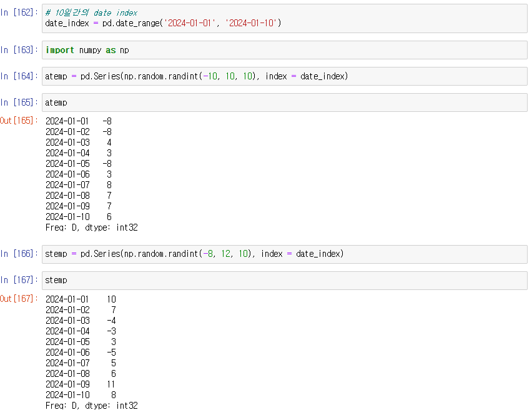Click stemp output row 2024-01-04 -3
The image size is (532, 415).
[x=81, y=331]
